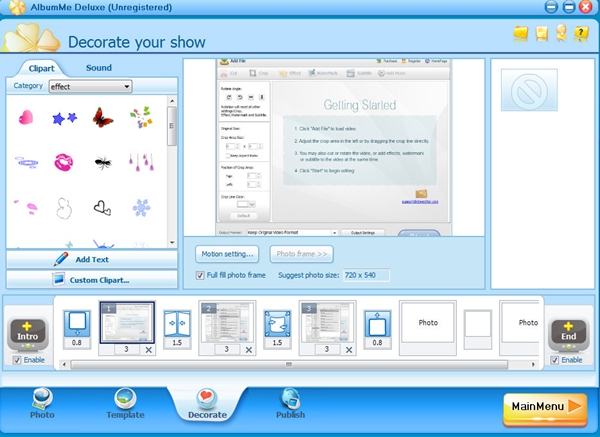Image resolution: width=600 pixels, height=437 pixels.
Task: Click the timeline scroll right arrow
Action: (x=533, y=365)
